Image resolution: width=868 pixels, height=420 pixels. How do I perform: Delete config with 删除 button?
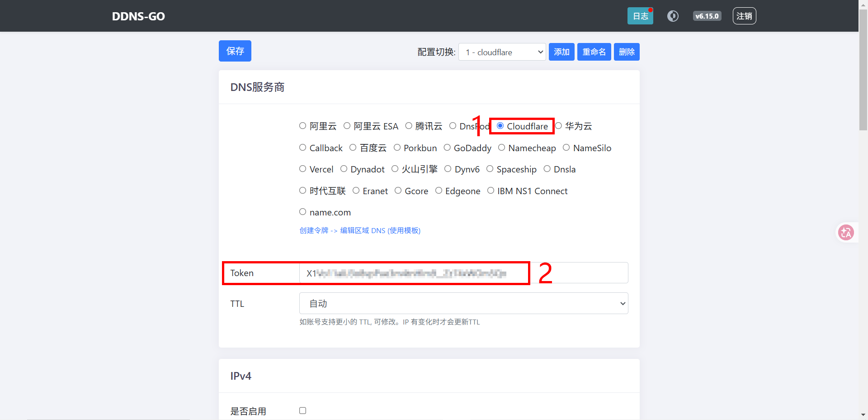pyautogui.click(x=627, y=52)
